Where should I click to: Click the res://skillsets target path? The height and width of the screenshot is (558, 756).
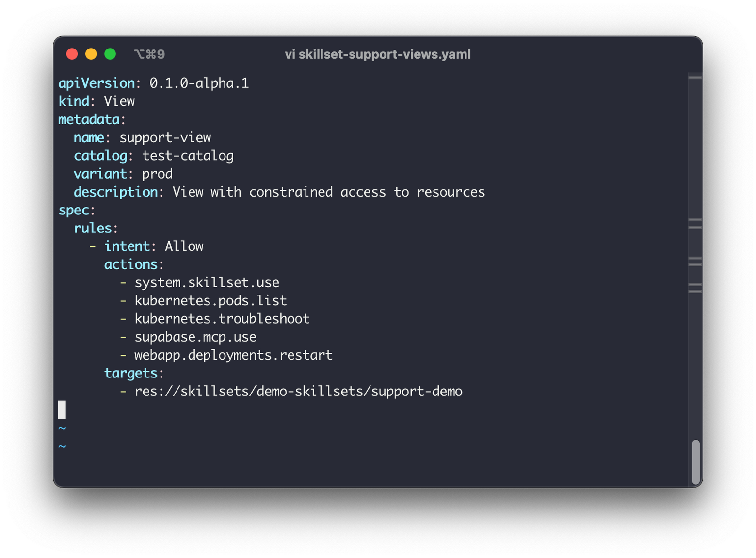tap(298, 392)
